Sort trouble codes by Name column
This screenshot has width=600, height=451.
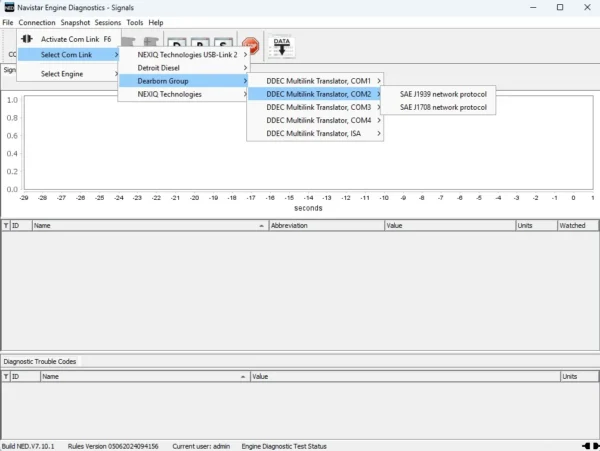tap(145, 377)
